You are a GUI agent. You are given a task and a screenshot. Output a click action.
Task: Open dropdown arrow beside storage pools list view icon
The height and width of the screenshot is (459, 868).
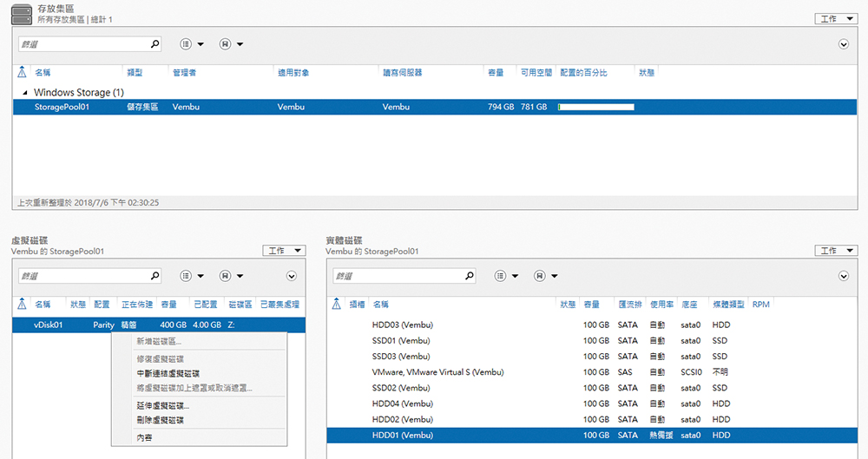(201, 44)
